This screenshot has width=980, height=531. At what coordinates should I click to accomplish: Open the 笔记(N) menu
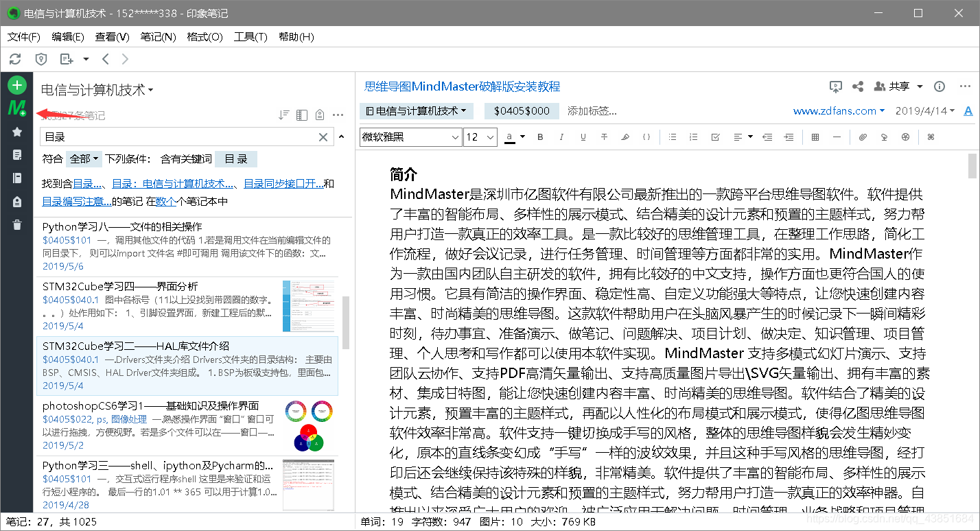158,36
